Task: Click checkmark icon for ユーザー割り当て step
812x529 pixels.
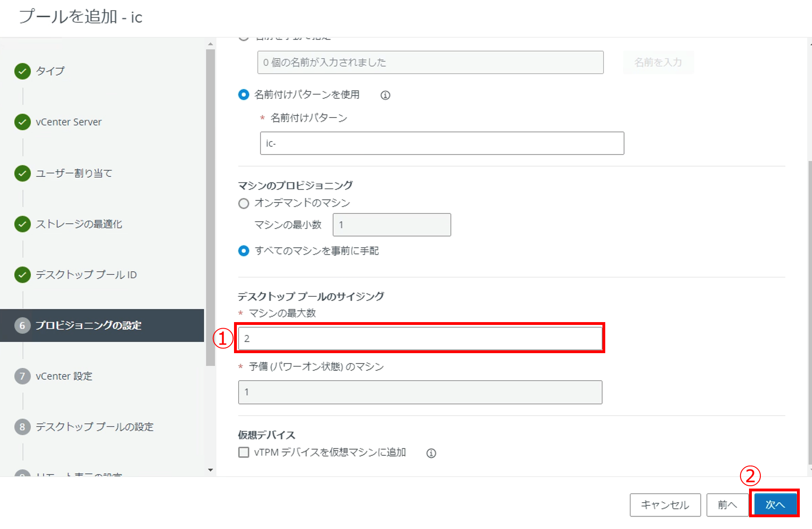Action: [x=23, y=173]
